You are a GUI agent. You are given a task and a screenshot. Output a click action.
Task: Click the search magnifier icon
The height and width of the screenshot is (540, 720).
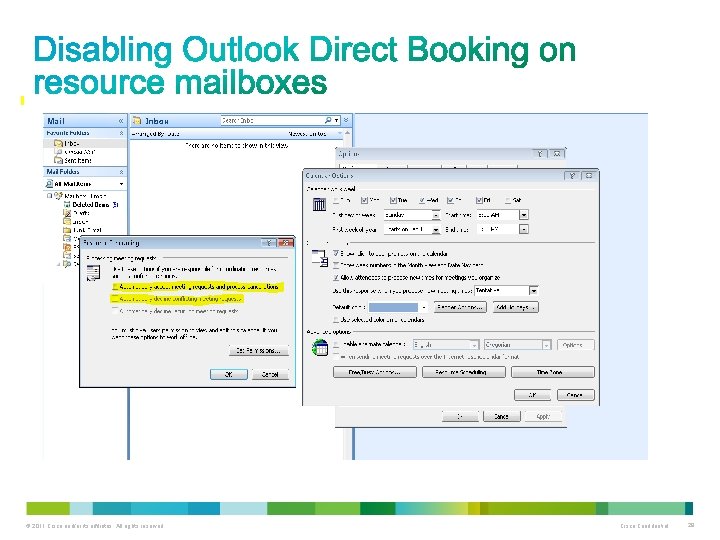pos(328,120)
